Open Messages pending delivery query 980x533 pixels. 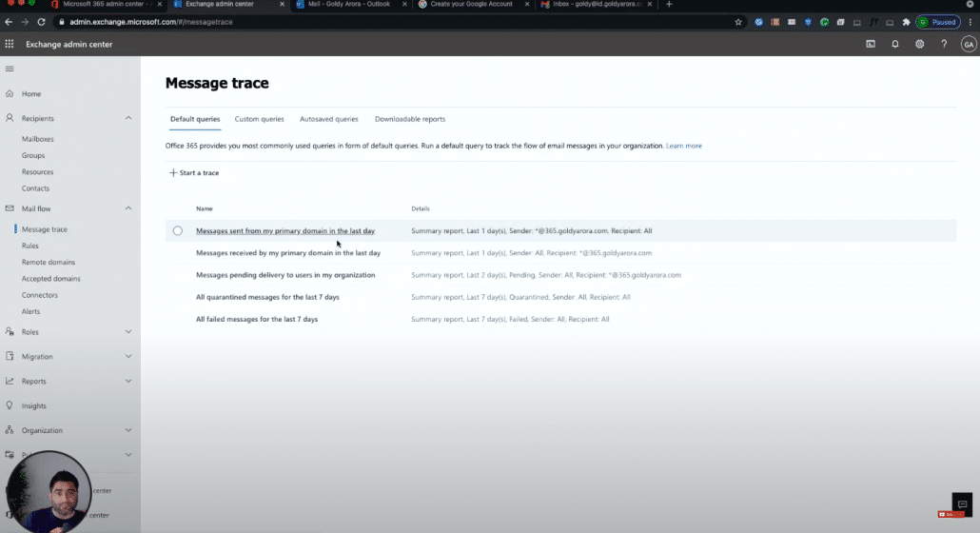(285, 275)
